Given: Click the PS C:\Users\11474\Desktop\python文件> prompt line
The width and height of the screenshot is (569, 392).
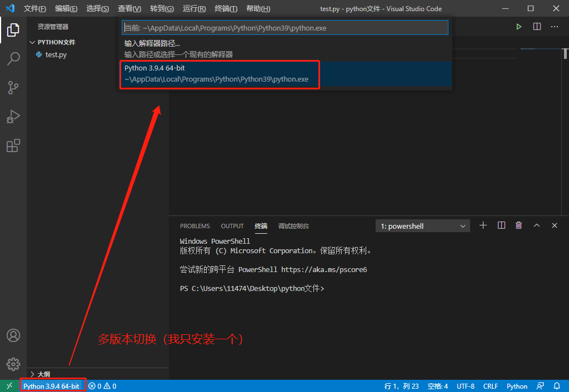Looking at the screenshot, I should [252, 288].
